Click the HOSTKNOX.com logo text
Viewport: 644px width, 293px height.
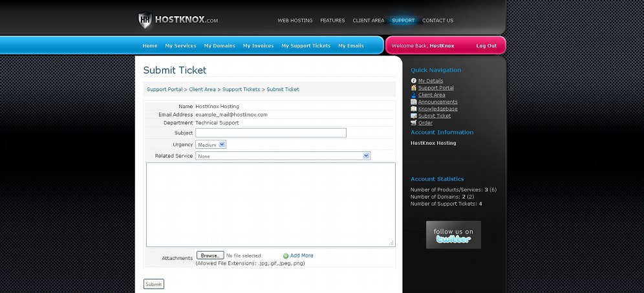(x=186, y=19)
